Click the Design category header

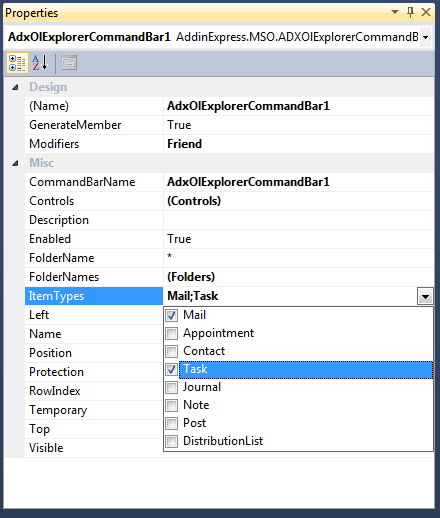(48, 87)
